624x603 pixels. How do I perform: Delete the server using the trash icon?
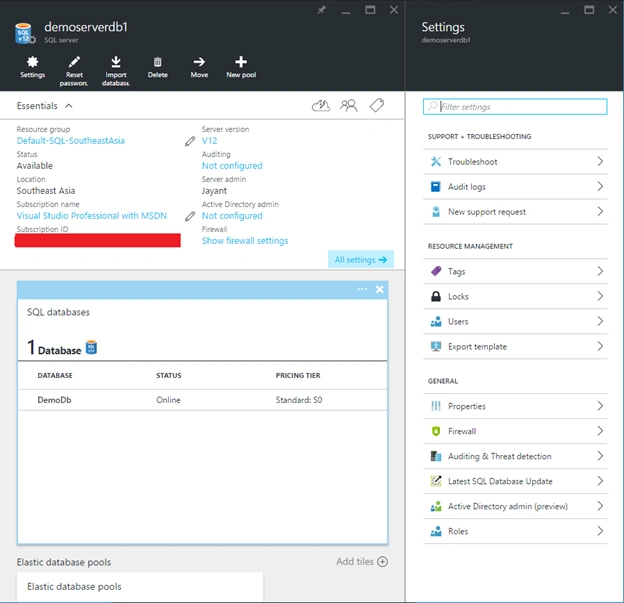[x=158, y=62]
